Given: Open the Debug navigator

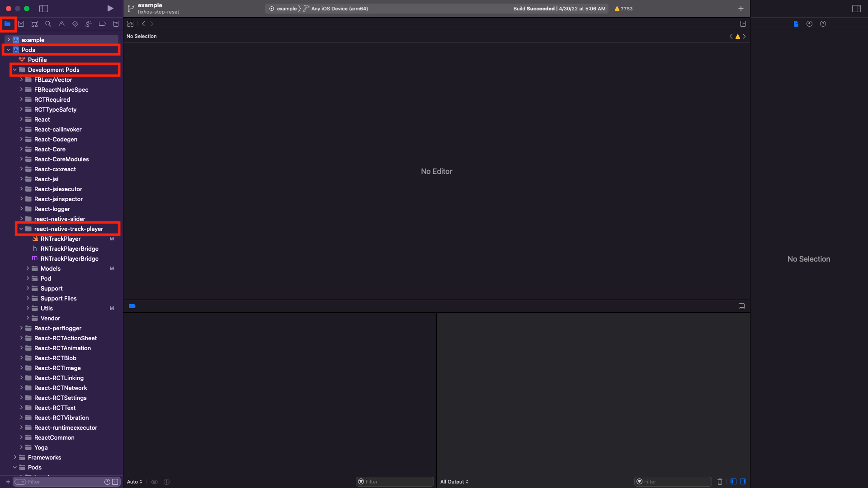Looking at the screenshot, I should (89, 23).
